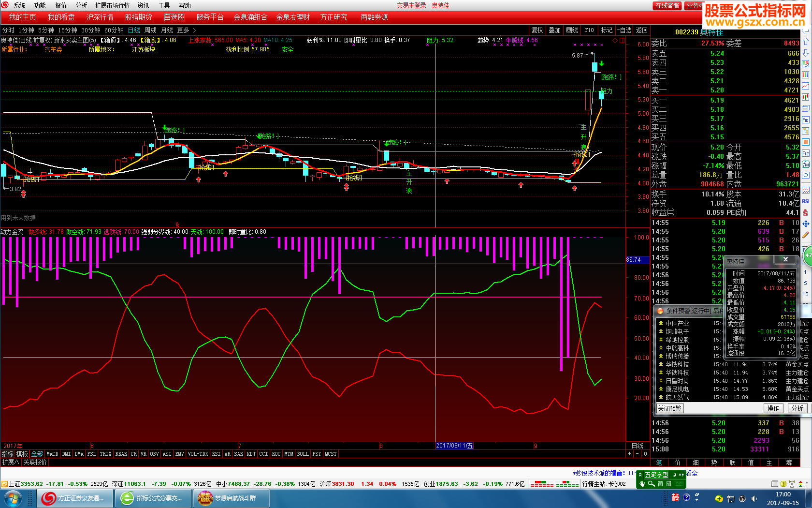Select the BOLL indicator tab
Viewport: 812px width, 508px height.
coord(303,454)
